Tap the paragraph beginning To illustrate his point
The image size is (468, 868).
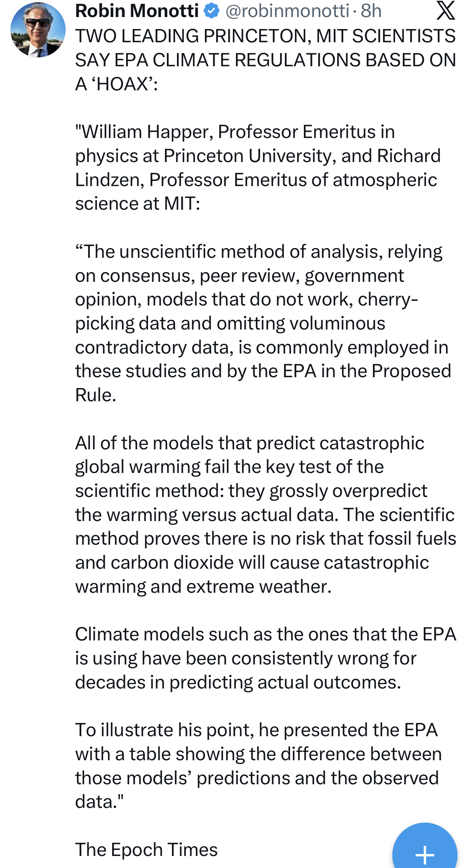coord(258,766)
